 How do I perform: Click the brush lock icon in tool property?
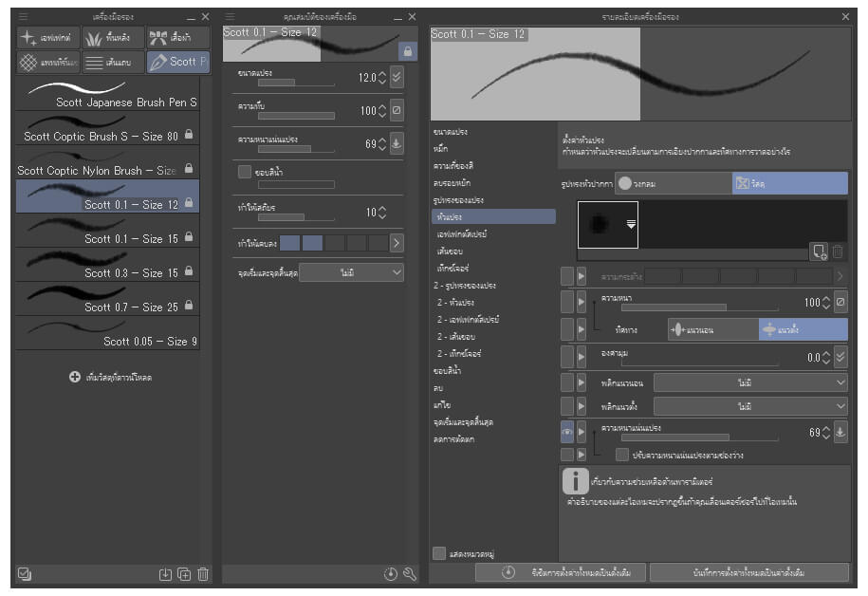pyautogui.click(x=408, y=52)
